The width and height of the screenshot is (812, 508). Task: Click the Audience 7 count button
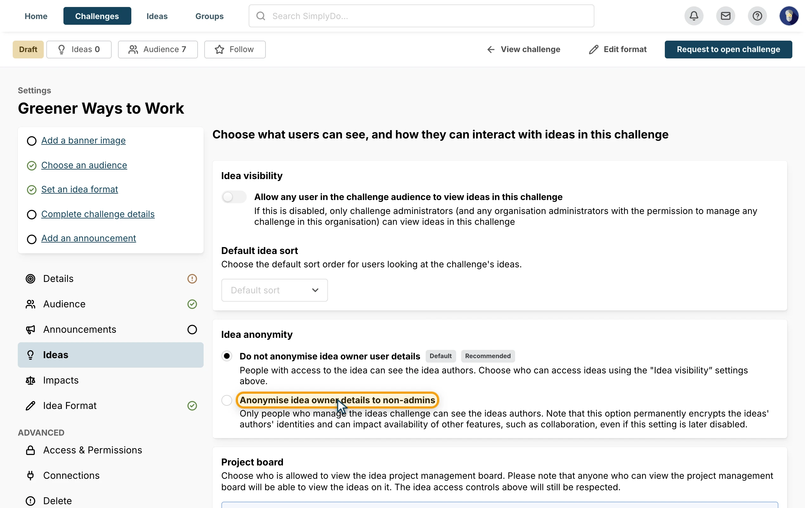158,50
